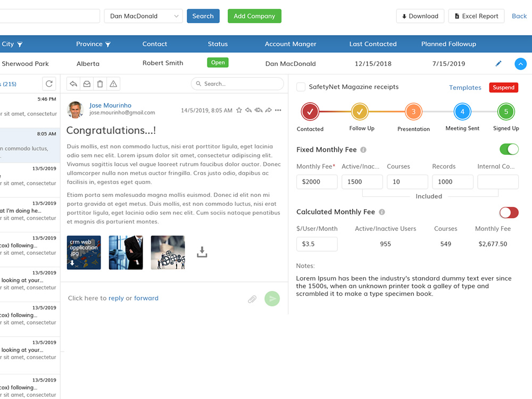Screen dimensions: 532x399
Task: Click the (215) mail count link
Action: pos(10,84)
